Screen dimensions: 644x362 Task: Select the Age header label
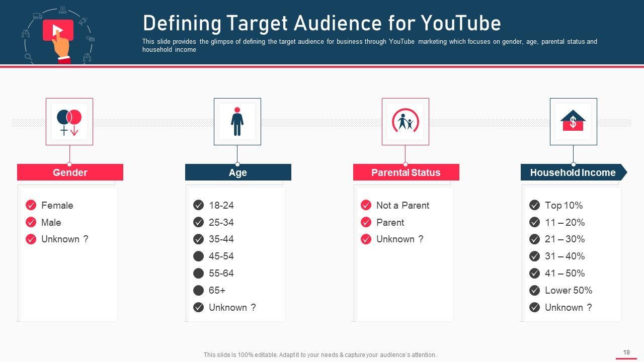pos(238,172)
